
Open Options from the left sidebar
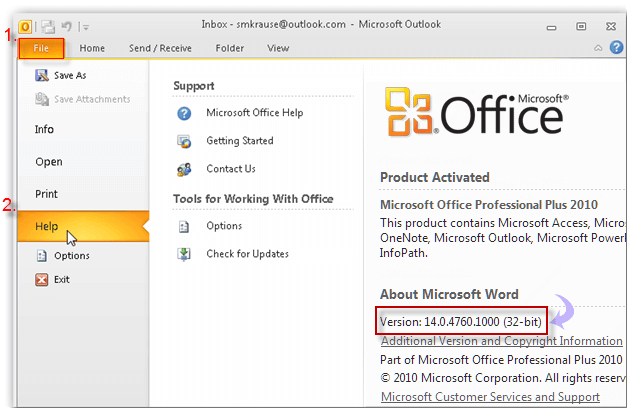tap(72, 256)
